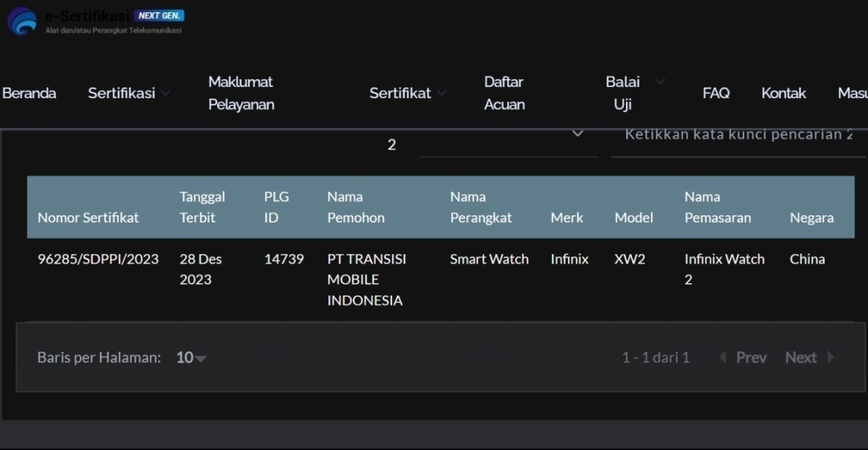Screen dimensions: 868x450
Task: Expand the Balai Uji chevron arrow
Action: (x=660, y=81)
